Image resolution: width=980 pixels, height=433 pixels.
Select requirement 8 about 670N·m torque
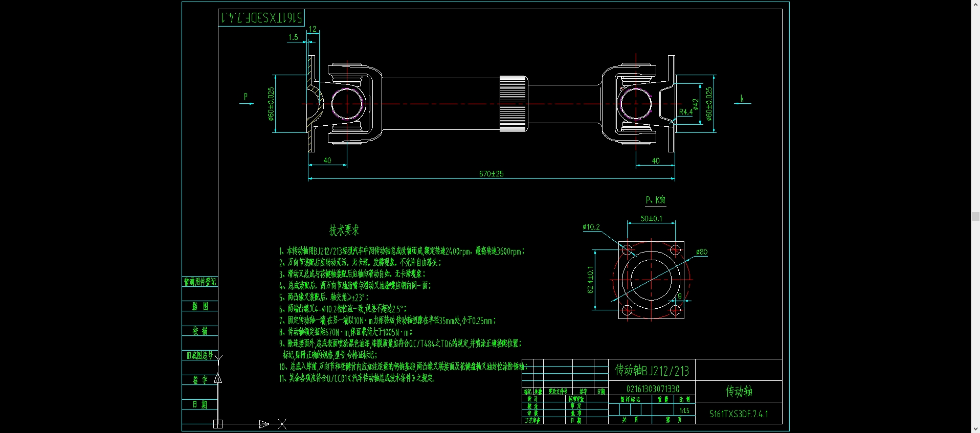346,332
